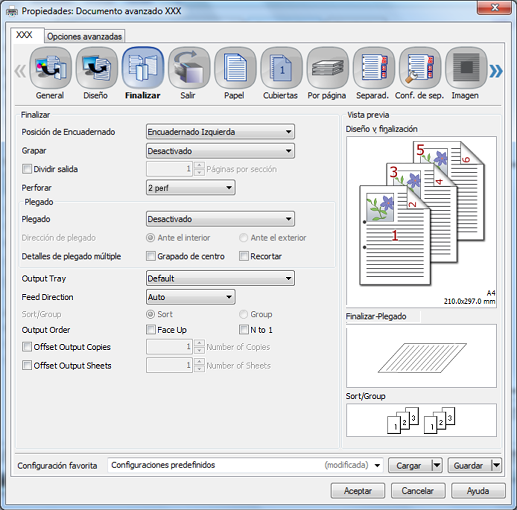This screenshot has width=517, height=510.
Task: Expand the Output Tray dropdown
Action: (220, 278)
